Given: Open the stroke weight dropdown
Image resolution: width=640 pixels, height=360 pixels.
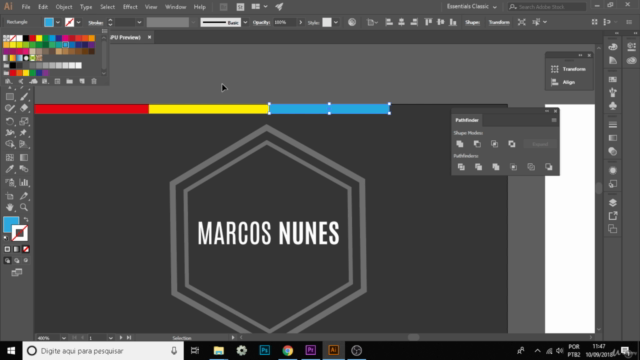Looking at the screenshot, I should click(139, 22).
